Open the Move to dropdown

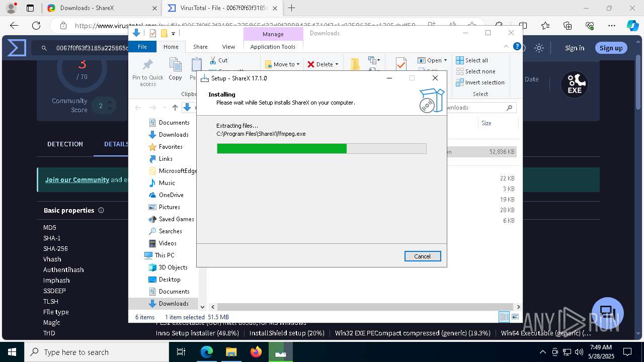point(282,64)
